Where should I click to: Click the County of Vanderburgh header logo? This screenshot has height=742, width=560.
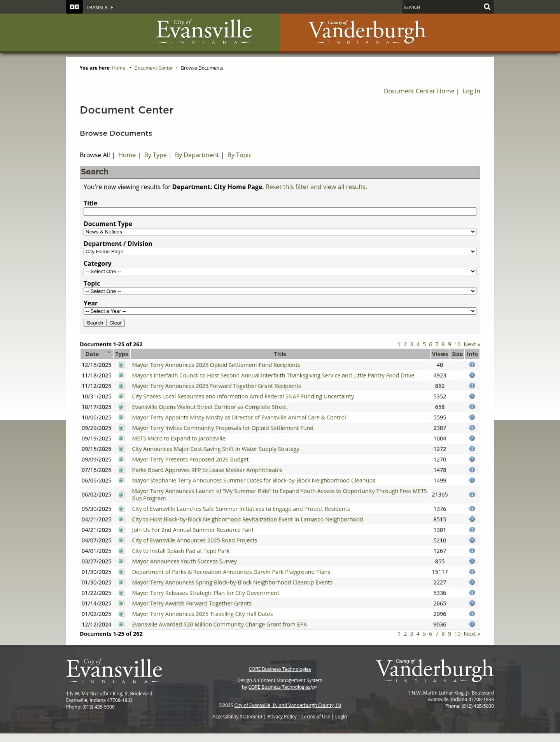click(367, 32)
